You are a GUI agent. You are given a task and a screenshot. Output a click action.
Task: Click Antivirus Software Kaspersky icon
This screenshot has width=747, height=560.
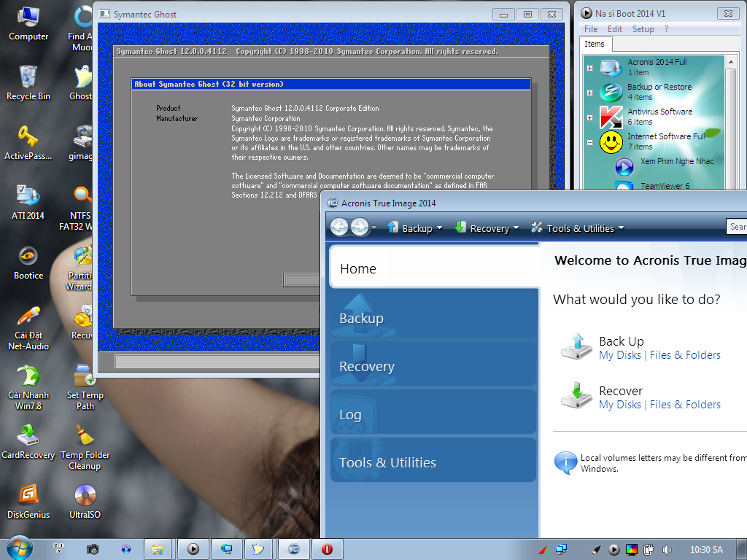click(x=611, y=117)
